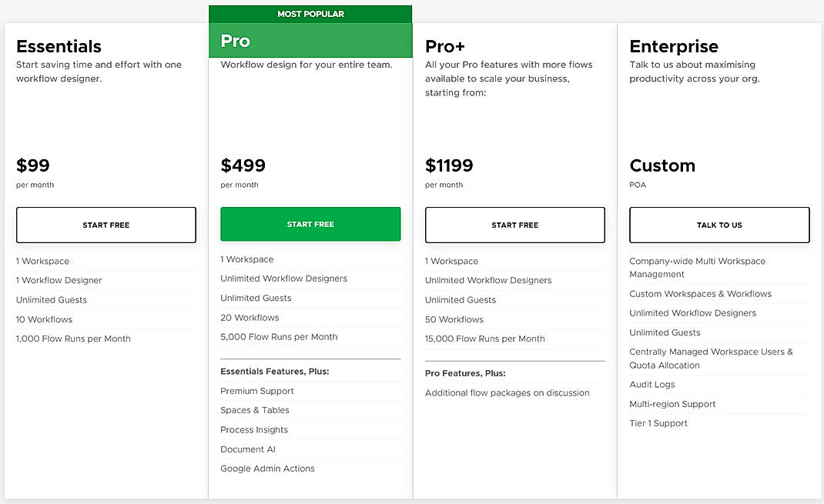Image resolution: width=824 pixels, height=504 pixels.
Task: Select the Pro+ plan title
Action: [x=445, y=46]
